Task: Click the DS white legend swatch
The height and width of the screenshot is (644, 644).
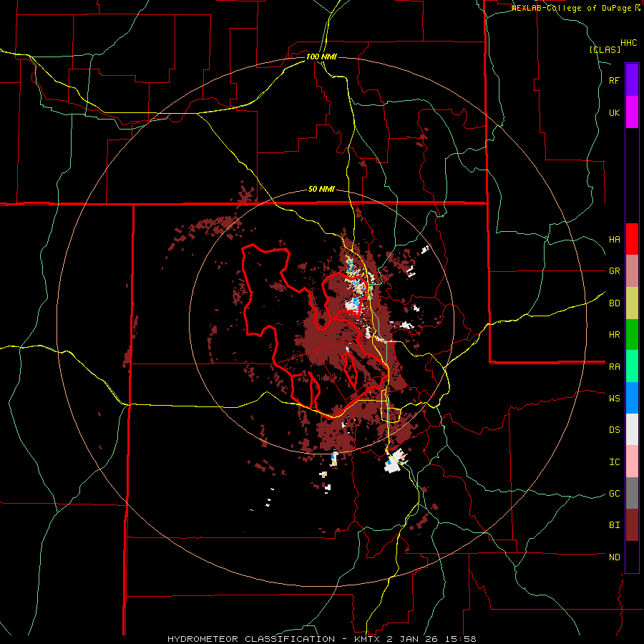Action: 632,429
